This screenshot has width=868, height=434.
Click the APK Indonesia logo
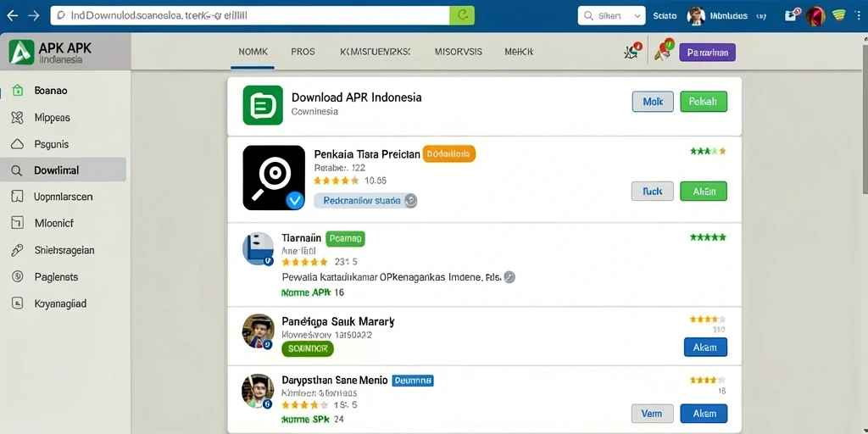[x=21, y=52]
